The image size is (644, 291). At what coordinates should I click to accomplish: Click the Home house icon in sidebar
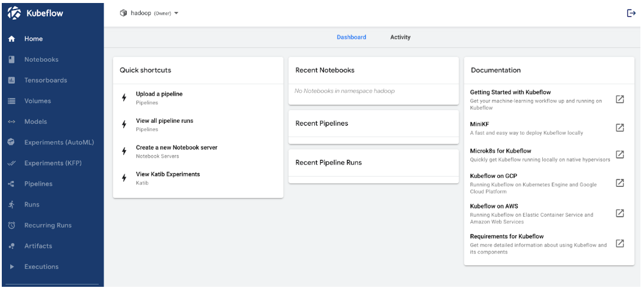click(11, 39)
